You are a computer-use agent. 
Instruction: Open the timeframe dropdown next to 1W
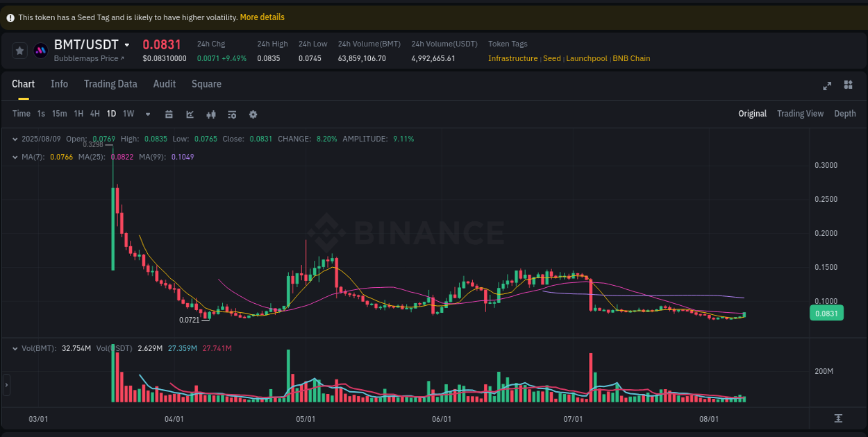click(147, 114)
